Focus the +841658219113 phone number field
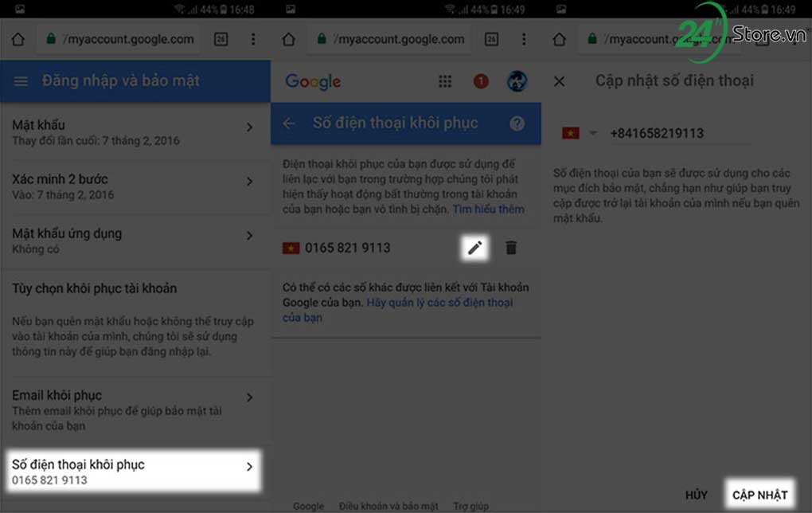 (679, 133)
